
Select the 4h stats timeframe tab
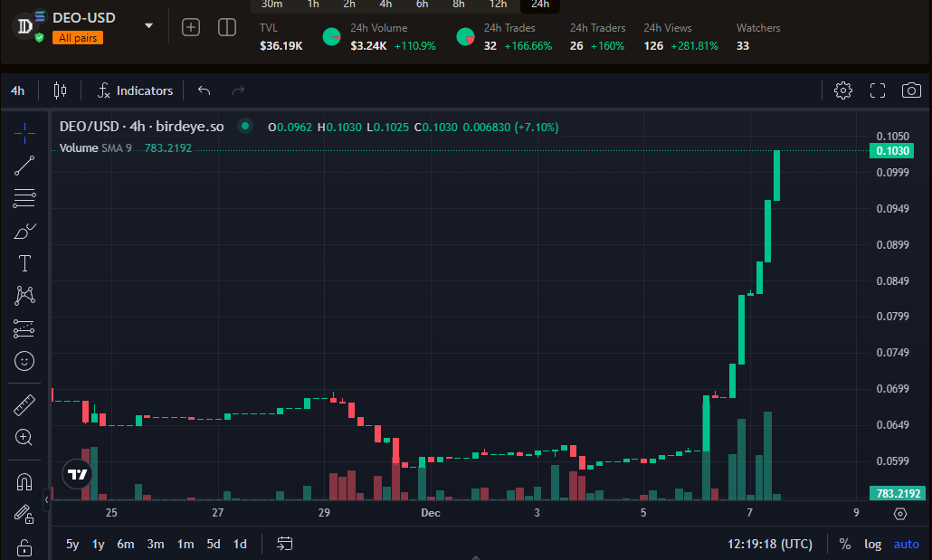pyautogui.click(x=385, y=5)
